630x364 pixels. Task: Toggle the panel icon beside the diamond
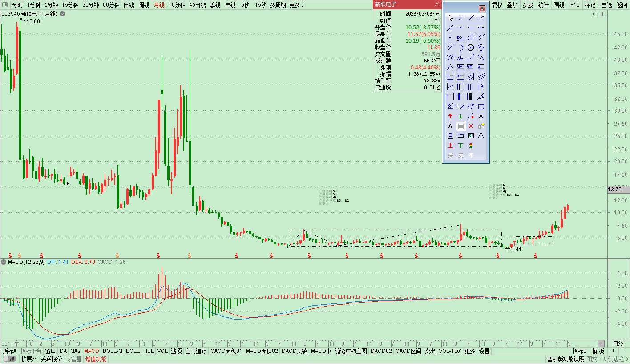click(603, 14)
